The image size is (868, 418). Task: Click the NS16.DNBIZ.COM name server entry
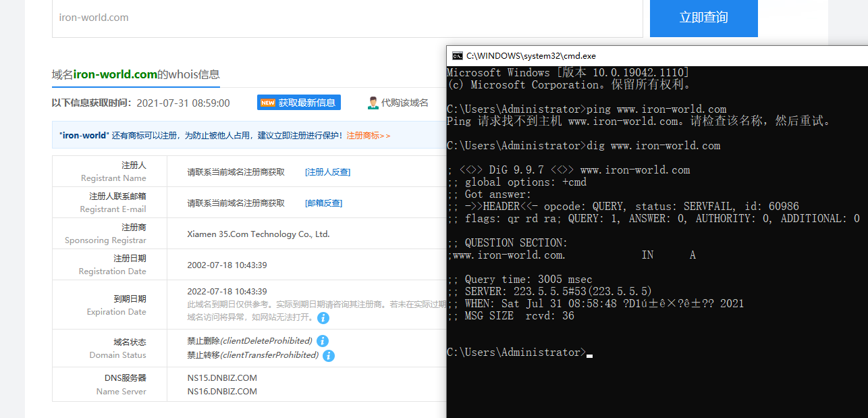click(x=222, y=391)
